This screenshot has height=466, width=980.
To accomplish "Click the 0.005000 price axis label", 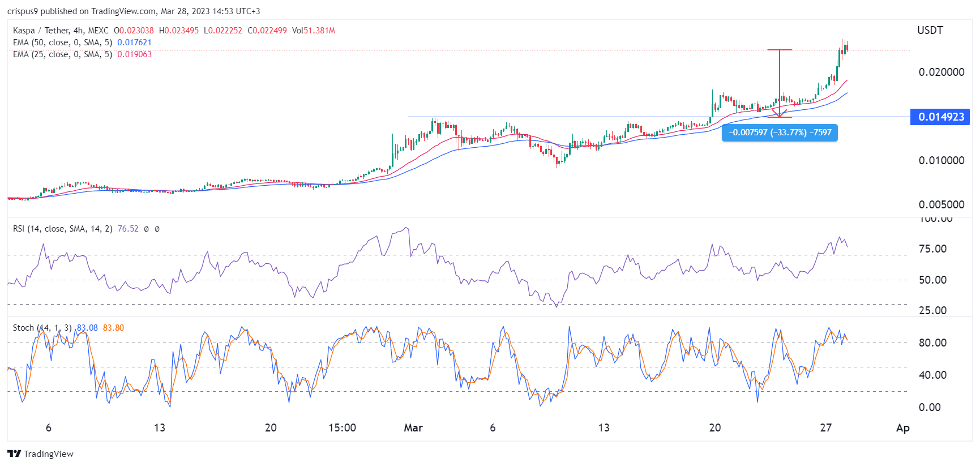I will point(942,204).
